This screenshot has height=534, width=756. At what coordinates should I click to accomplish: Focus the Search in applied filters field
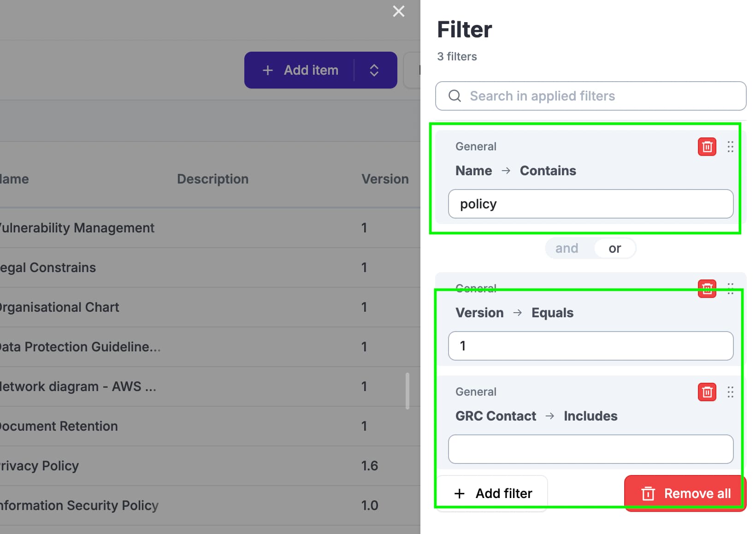(x=591, y=96)
